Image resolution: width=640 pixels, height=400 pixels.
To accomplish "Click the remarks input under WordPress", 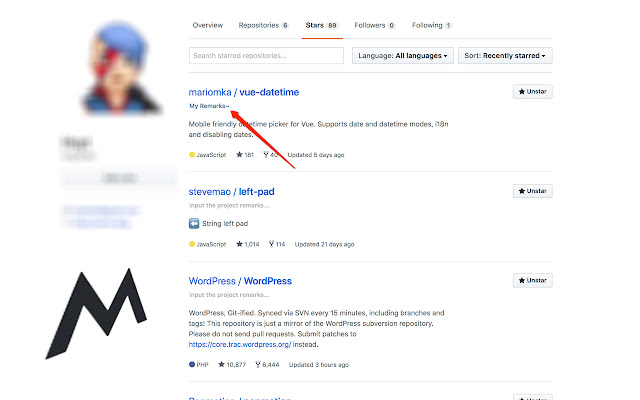I will pyautogui.click(x=229, y=295).
